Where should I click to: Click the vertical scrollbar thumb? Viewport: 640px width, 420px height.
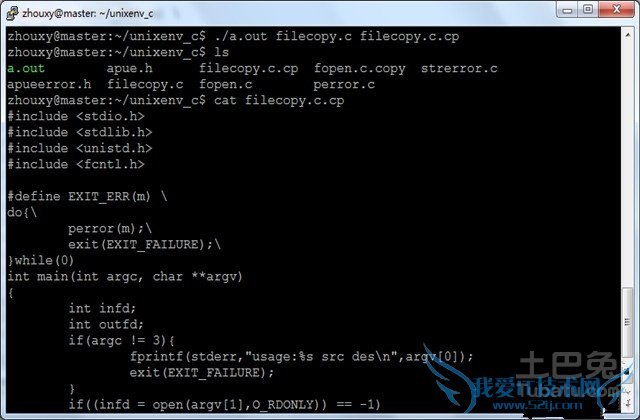(628, 322)
